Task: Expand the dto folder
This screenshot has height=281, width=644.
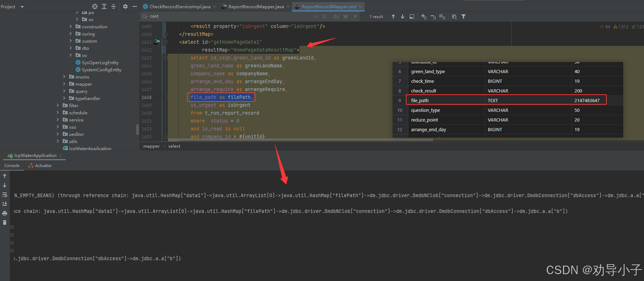Action: point(71,48)
